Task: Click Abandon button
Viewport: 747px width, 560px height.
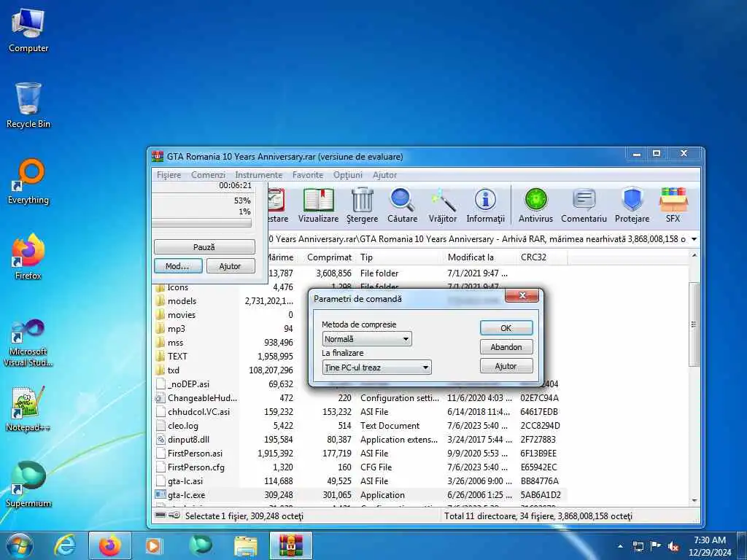Action: [x=506, y=347]
